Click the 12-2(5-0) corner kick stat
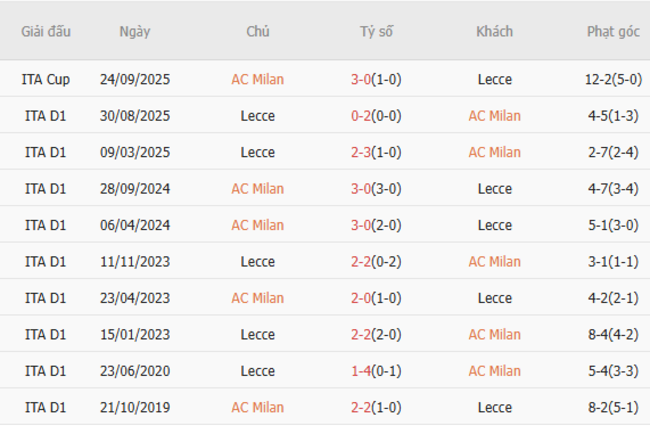 point(613,79)
